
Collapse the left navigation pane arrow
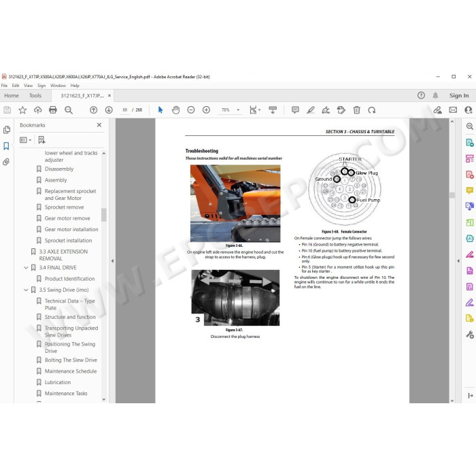(112, 260)
